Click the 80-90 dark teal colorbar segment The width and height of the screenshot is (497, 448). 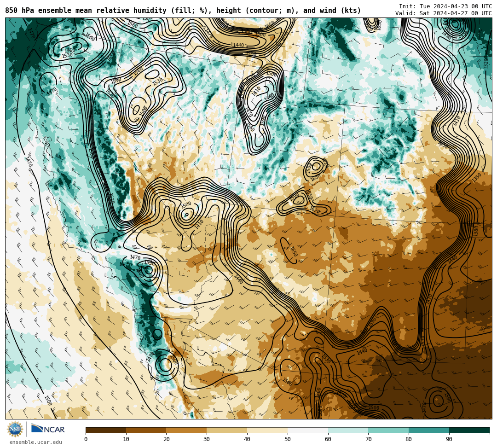click(429, 430)
